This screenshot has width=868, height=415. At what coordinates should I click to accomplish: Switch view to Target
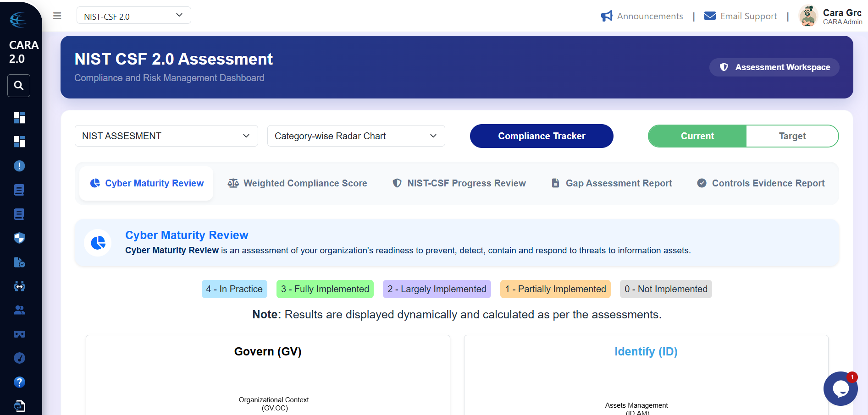[792, 136]
